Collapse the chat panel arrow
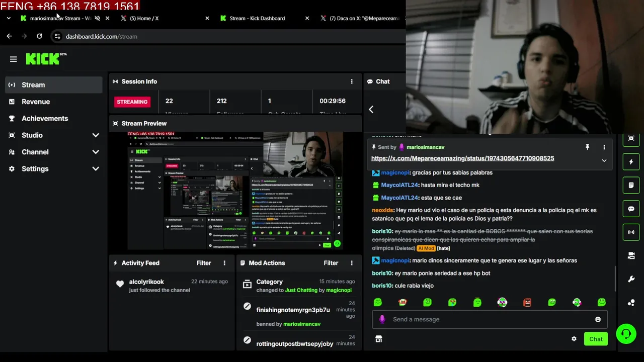 pyautogui.click(x=371, y=109)
